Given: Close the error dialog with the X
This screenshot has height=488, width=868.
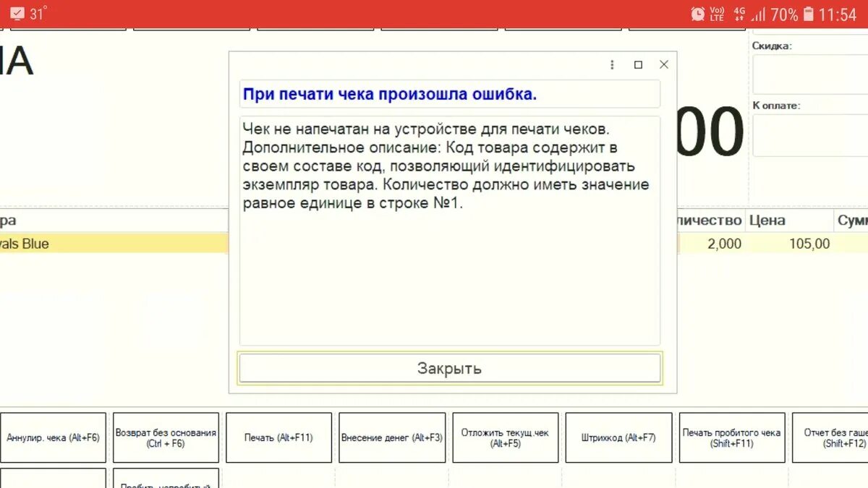Looking at the screenshot, I should click(x=664, y=65).
